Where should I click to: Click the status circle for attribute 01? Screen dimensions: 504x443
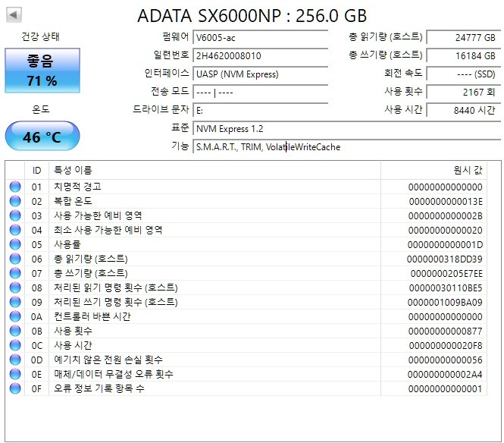point(15,187)
